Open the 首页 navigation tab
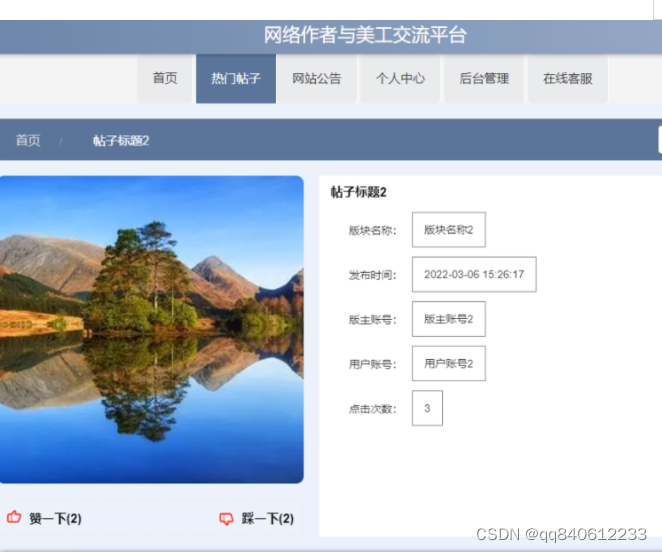 (x=165, y=79)
